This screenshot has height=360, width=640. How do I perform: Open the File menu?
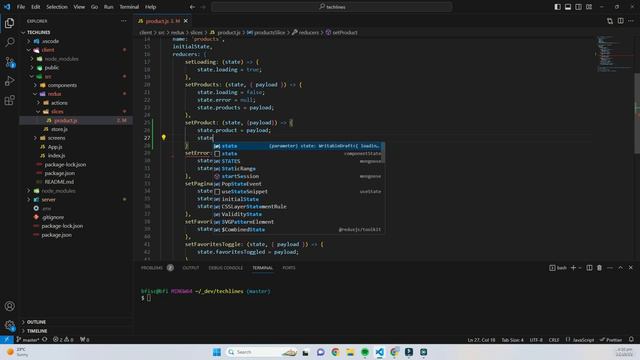click(x=21, y=7)
